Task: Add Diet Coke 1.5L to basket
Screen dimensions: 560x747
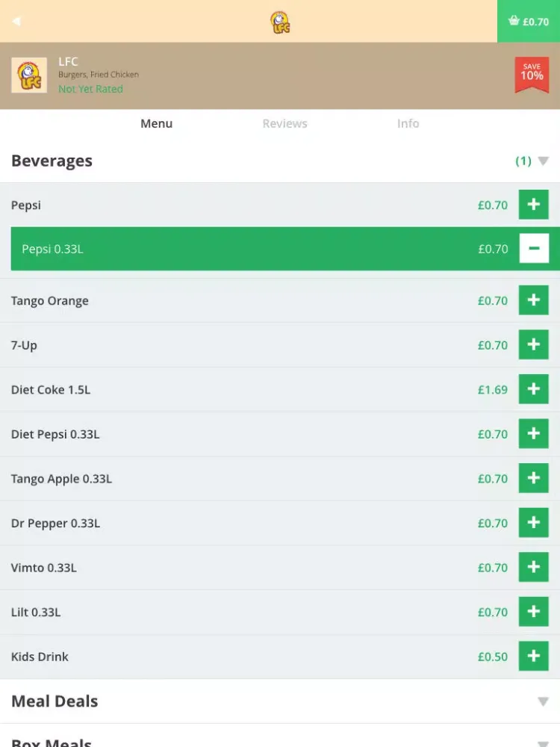Action: click(533, 389)
